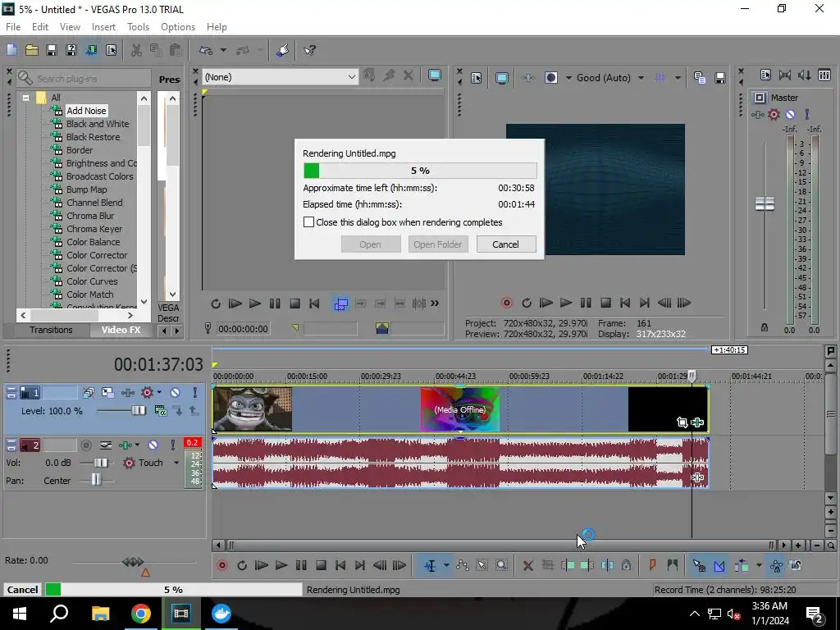Toggle Master bus mute icon
The image size is (840, 630).
(x=790, y=114)
